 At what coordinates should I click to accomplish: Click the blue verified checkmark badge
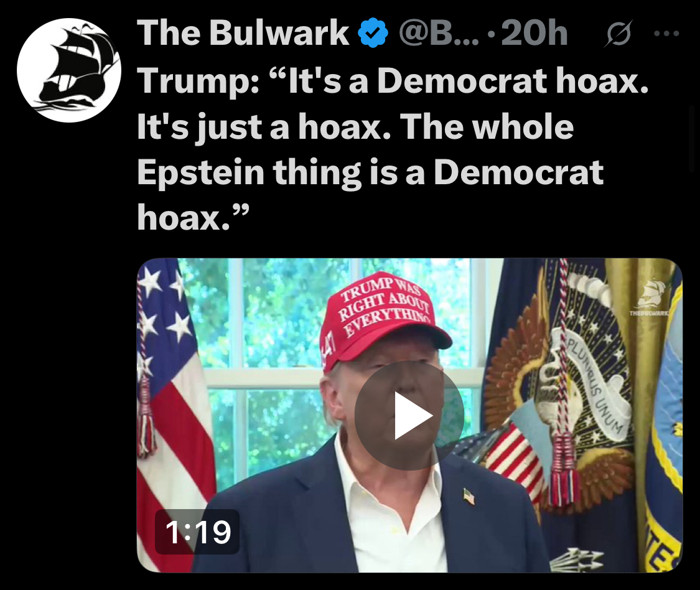click(x=373, y=32)
